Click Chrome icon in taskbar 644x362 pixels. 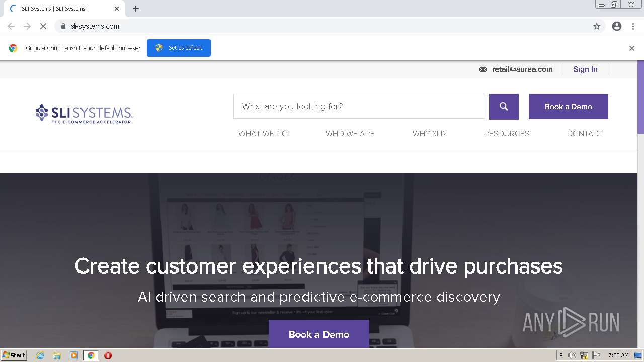pos(91,355)
